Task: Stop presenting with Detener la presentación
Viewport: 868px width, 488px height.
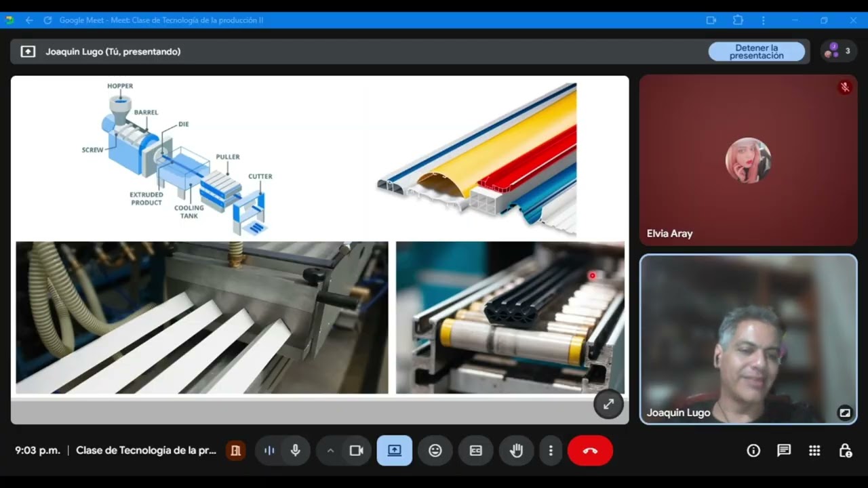Action: (757, 52)
